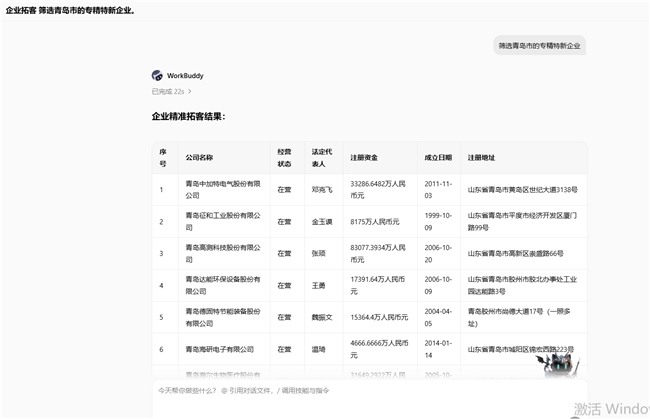650x419 pixels.
Task: Click the 经营状态 column header
Action: [x=284, y=157]
